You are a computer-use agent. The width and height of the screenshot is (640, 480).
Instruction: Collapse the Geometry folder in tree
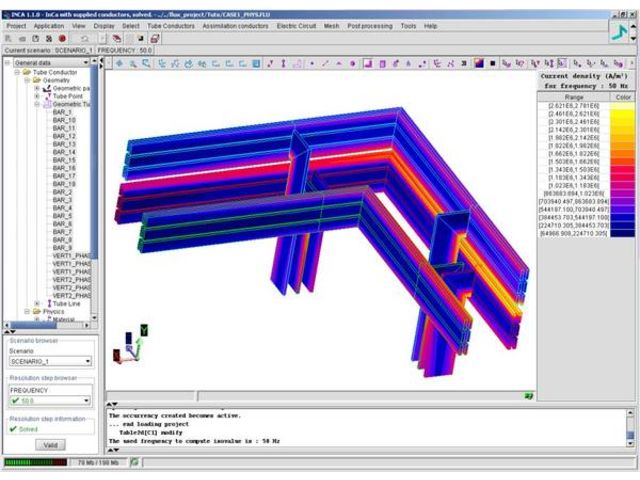(28, 80)
